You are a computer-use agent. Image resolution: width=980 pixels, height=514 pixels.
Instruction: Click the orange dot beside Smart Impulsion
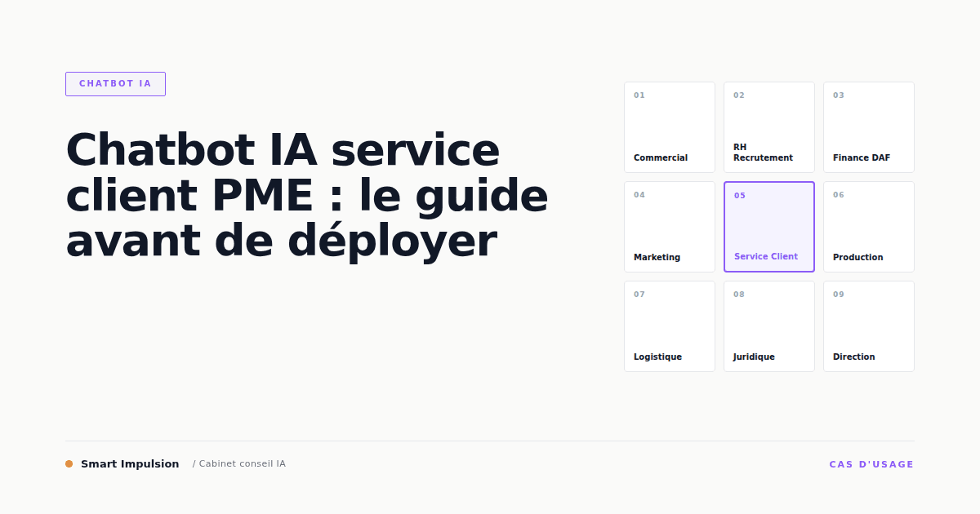[x=69, y=464]
